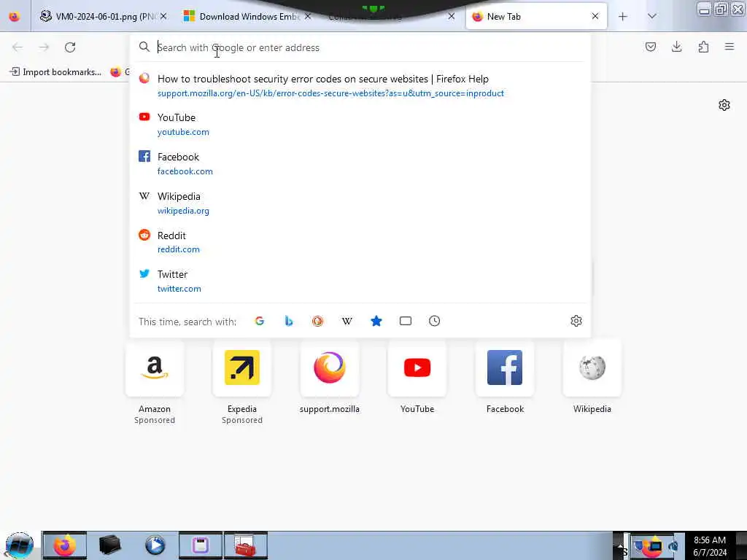
Task: Open Import bookmarks toolbar item
Action: coord(55,72)
